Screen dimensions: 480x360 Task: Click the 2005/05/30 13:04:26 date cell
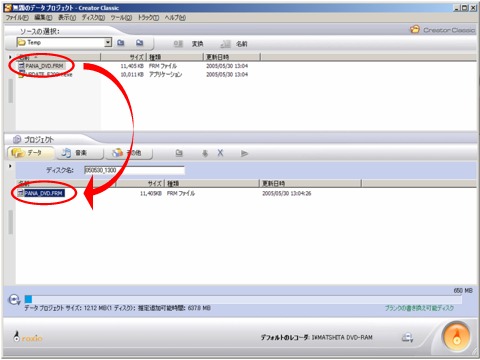click(287, 193)
